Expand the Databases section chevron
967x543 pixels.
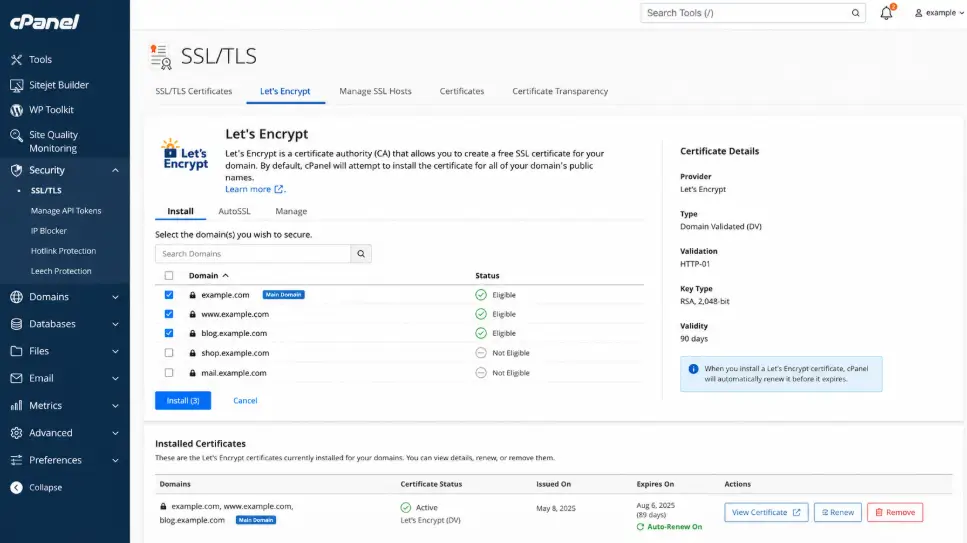click(115, 324)
